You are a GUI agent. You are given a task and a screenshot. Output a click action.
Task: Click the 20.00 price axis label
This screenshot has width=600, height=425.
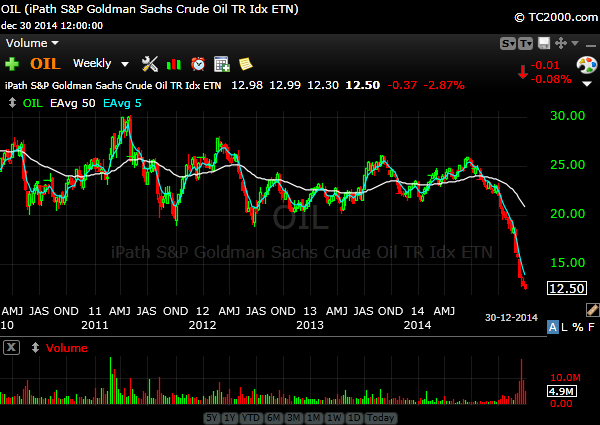pos(567,213)
